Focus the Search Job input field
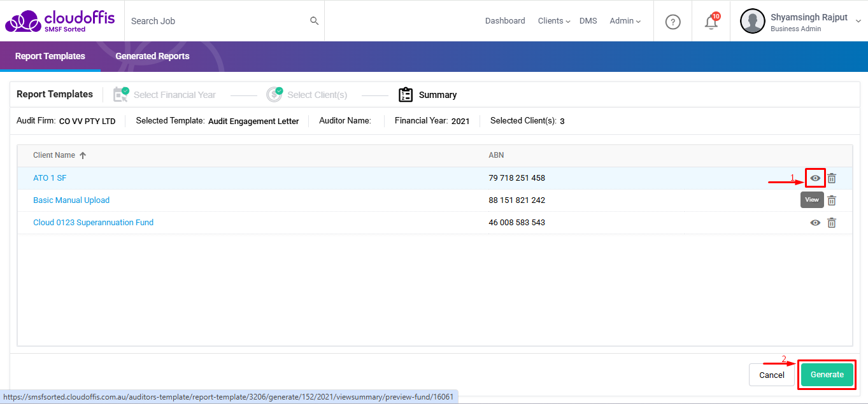Image resolution: width=868 pixels, height=404 pixels. (217, 21)
